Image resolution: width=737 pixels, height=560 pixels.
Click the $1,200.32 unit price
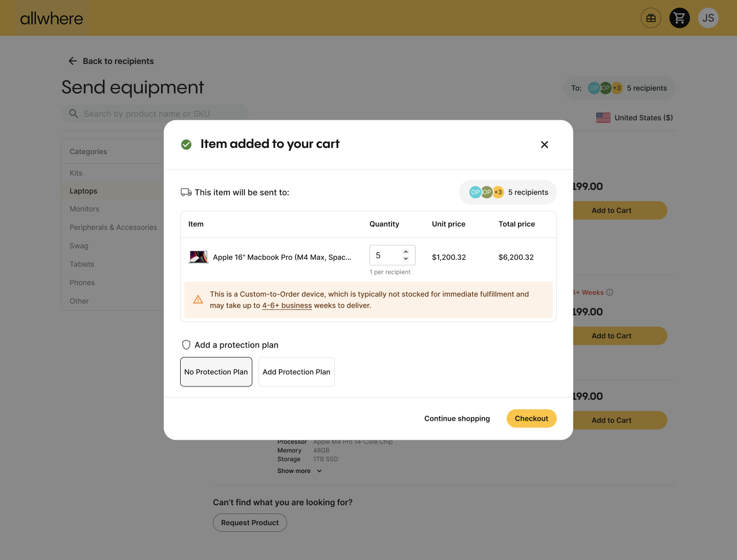(x=449, y=257)
